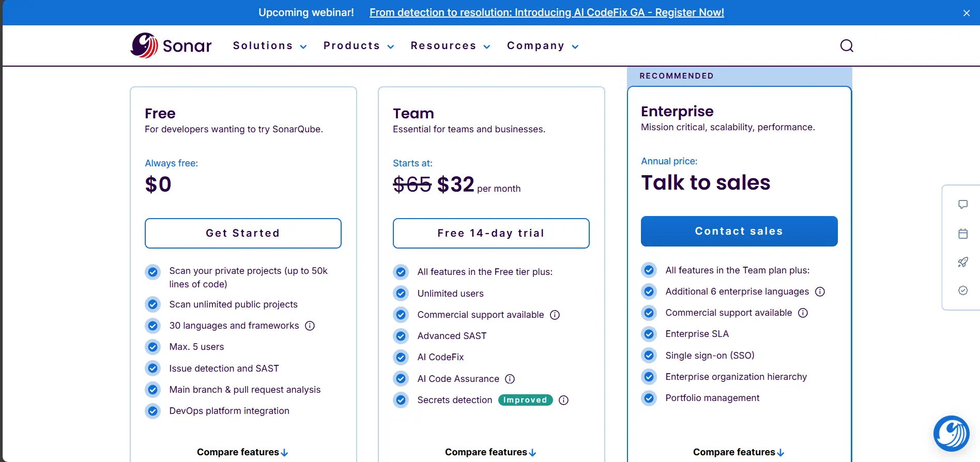Select the Free plan heading
This screenshot has width=980, height=462.
click(160, 113)
